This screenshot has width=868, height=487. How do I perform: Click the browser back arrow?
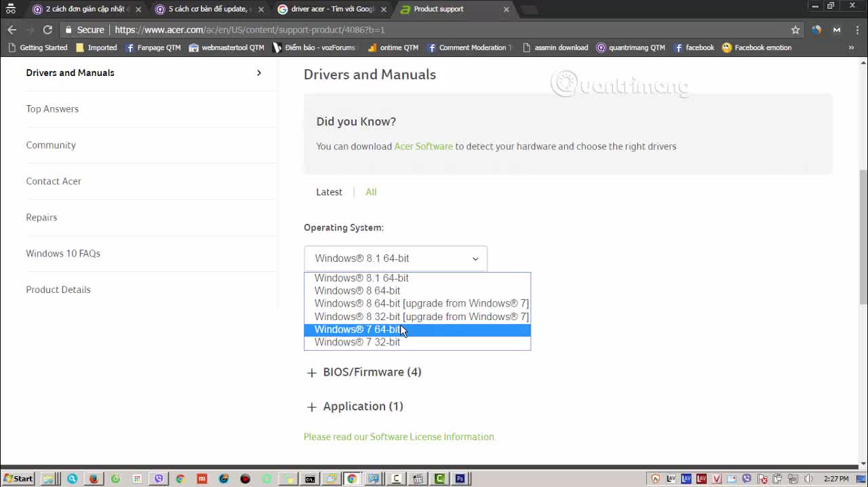point(12,30)
